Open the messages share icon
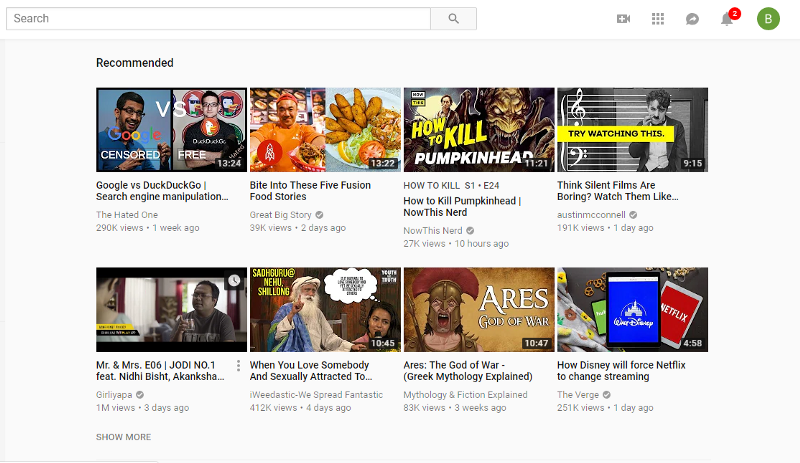This screenshot has width=800, height=463. tap(692, 19)
